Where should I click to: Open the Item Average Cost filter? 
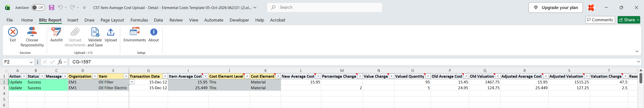pos(206,76)
